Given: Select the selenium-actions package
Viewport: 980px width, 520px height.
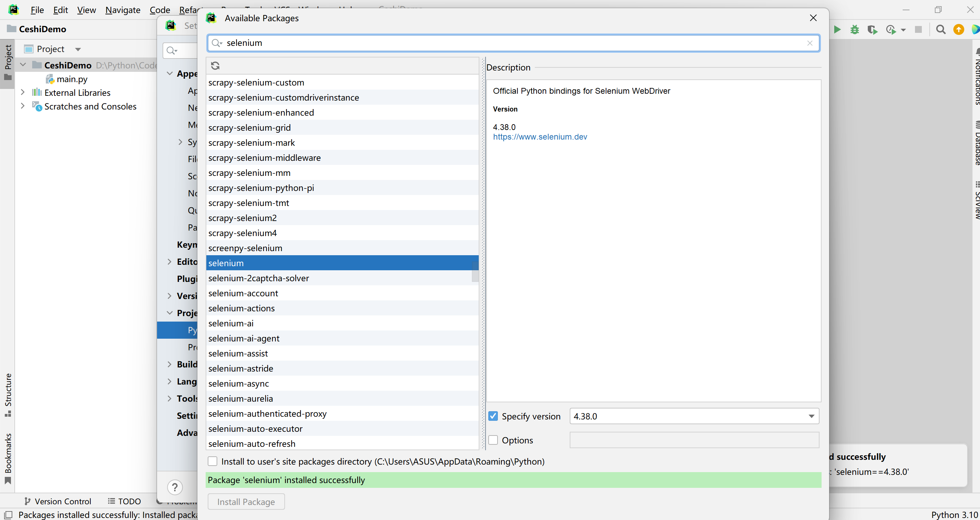Looking at the screenshot, I should [342, 308].
